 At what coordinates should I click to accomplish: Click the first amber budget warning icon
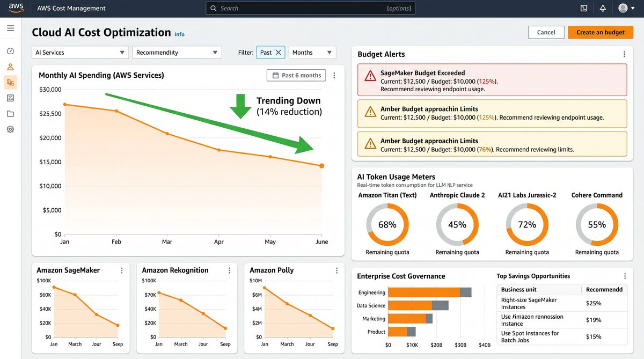click(370, 112)
